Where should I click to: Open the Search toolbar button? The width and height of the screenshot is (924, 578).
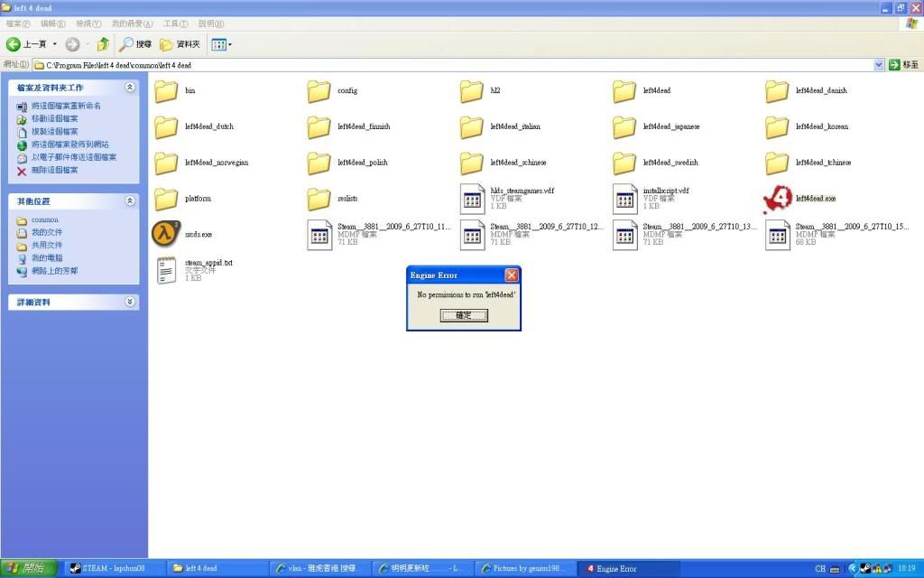point(136,43)
